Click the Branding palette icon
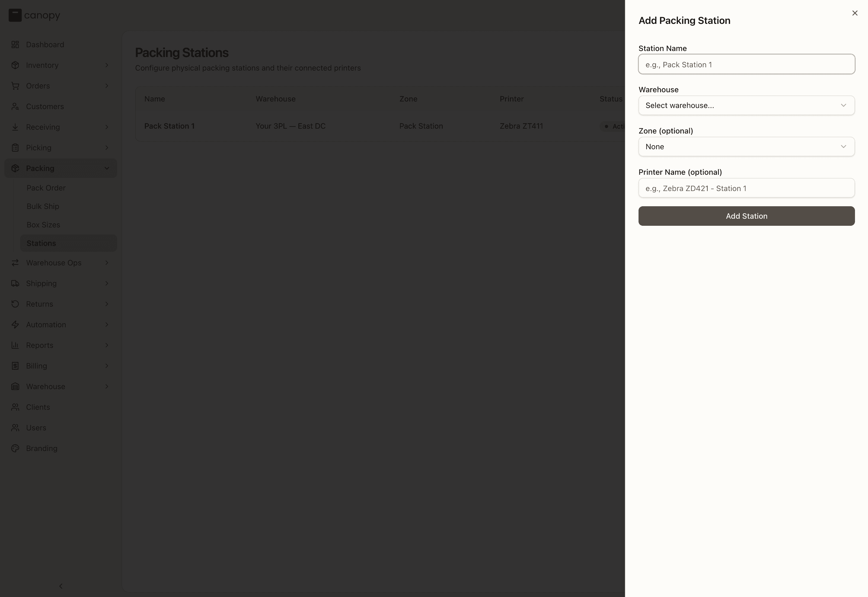 [15, 448]
